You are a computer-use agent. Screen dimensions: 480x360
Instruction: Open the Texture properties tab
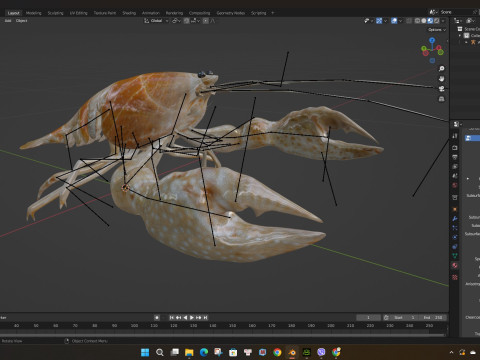[x=455, y=277]
